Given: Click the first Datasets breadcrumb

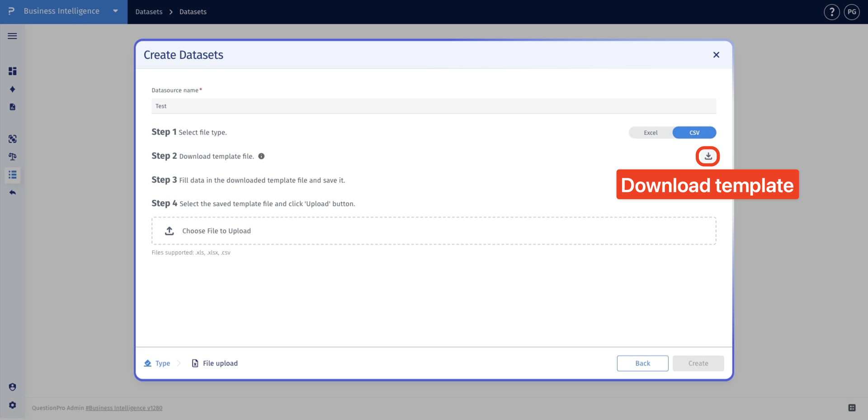Looking at the screenshot, I should [149, 12].
